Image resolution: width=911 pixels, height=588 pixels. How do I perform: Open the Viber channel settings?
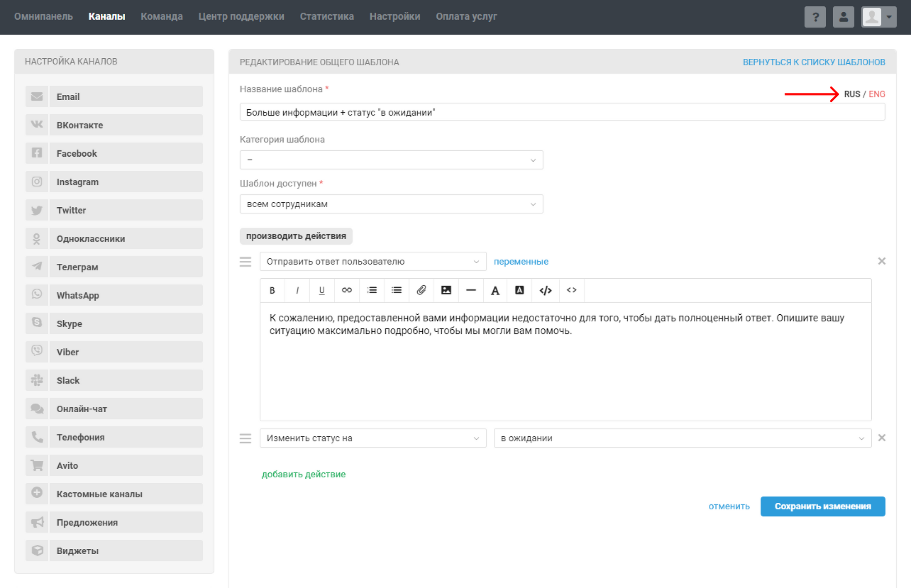coord(114,352)
